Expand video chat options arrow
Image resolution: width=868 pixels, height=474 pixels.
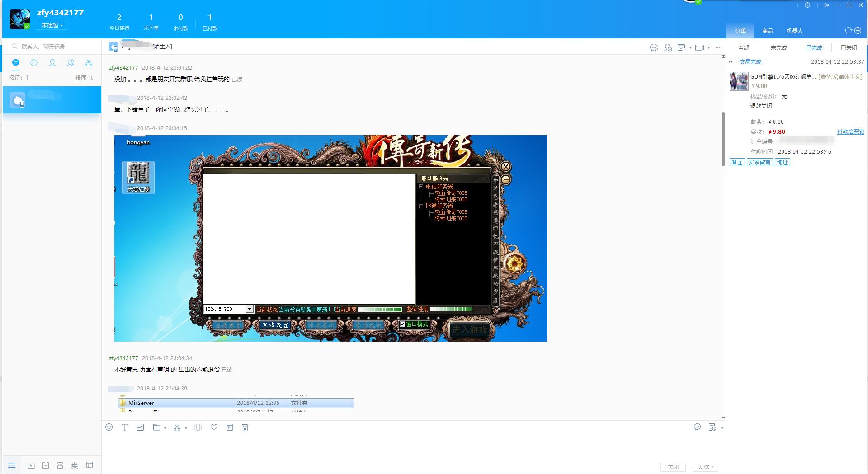click(708, 47)
